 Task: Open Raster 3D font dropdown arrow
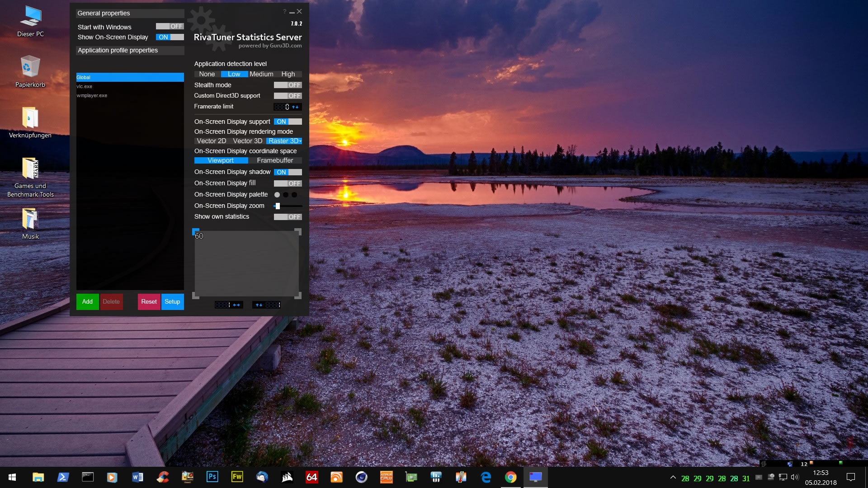[x=300, y=141]
